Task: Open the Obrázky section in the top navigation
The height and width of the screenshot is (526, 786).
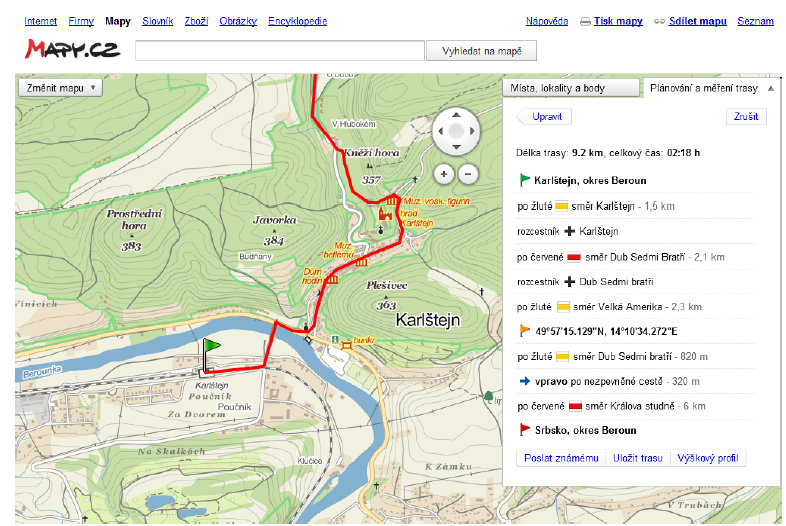Action: coord(238,21)
